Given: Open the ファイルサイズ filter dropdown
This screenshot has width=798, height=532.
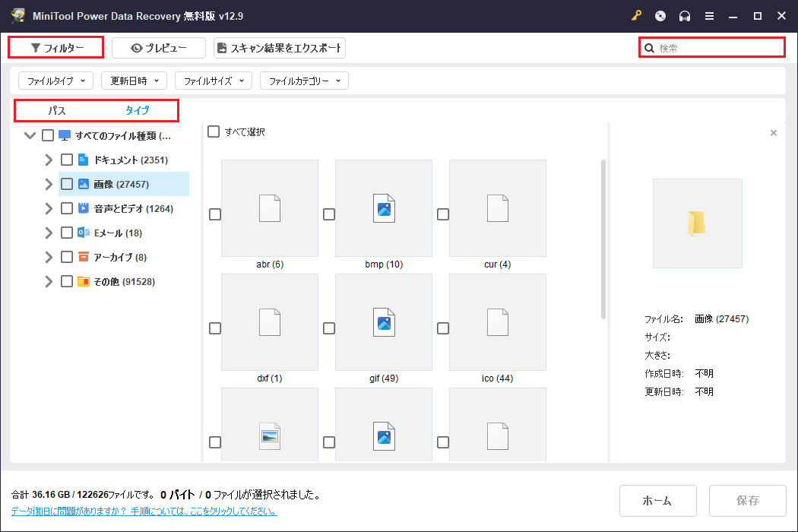Looking at the screenshot, I should click(x=214, y=81).
